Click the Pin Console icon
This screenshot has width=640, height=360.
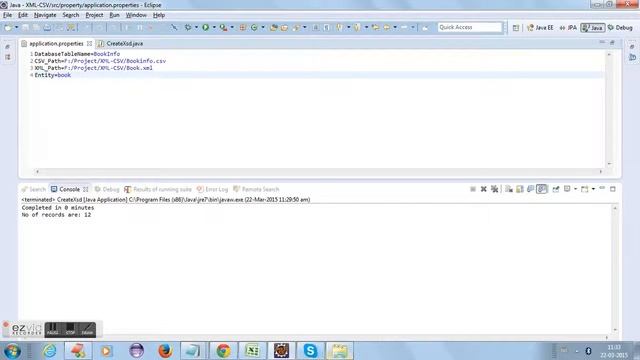[556, 189]
